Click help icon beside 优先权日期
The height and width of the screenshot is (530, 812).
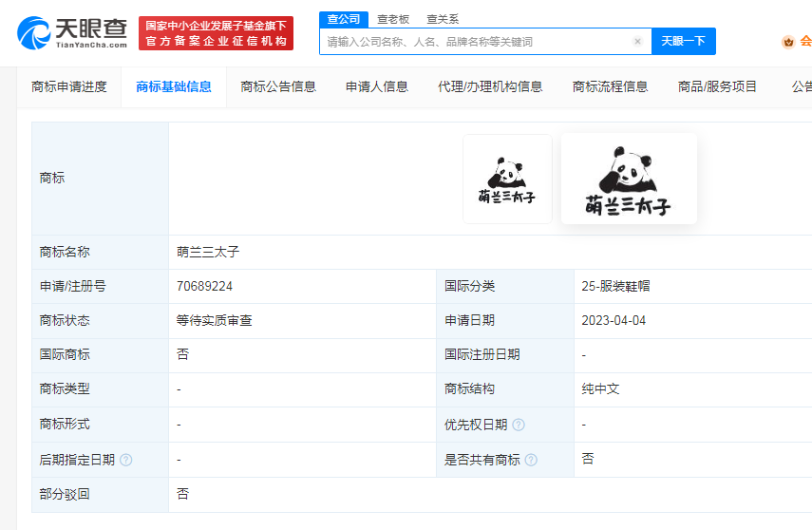point(519,425)
